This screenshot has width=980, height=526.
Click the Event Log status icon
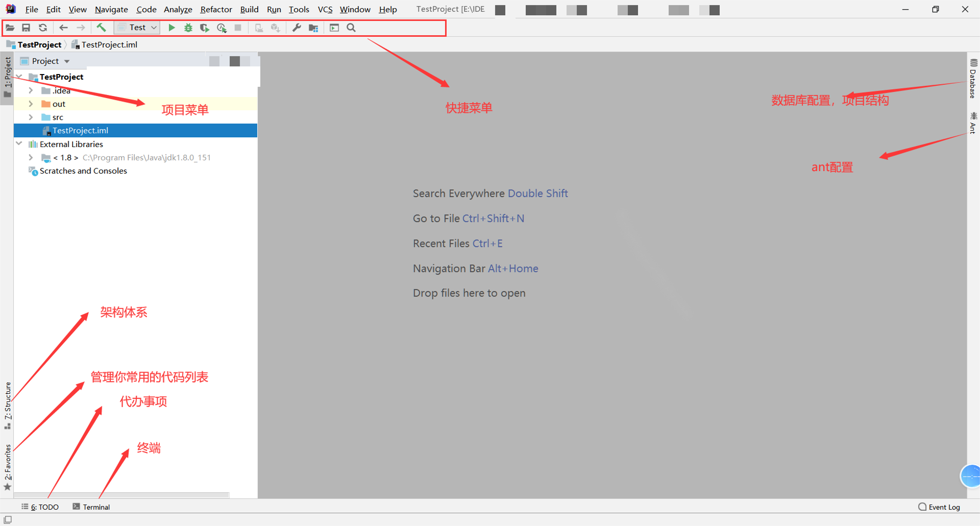coord(922,507)
